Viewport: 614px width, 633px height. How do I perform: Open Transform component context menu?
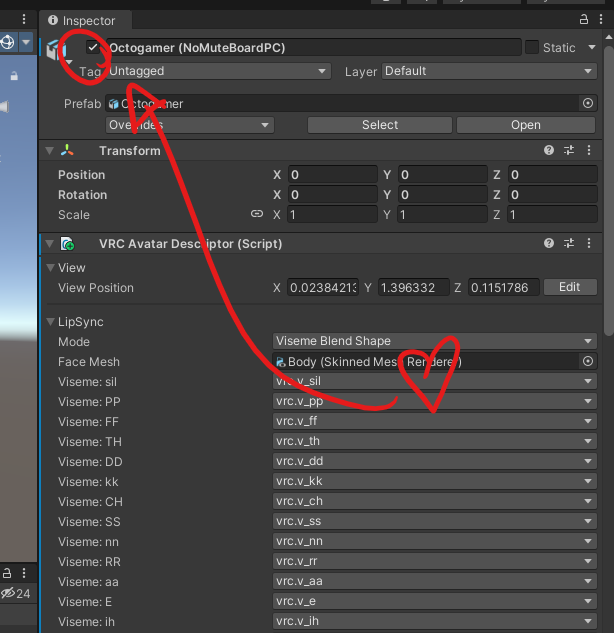point(589,151)
